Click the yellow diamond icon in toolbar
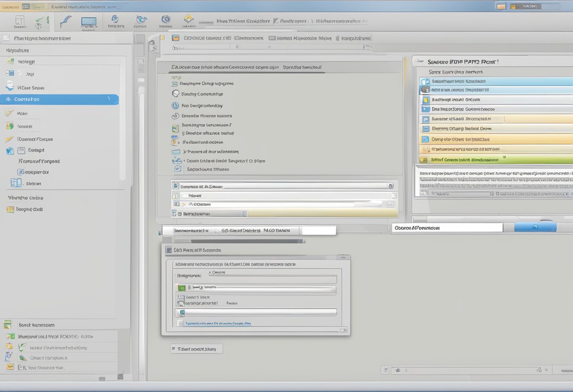Viewport: 573px width, 392px height. [188, 19]
